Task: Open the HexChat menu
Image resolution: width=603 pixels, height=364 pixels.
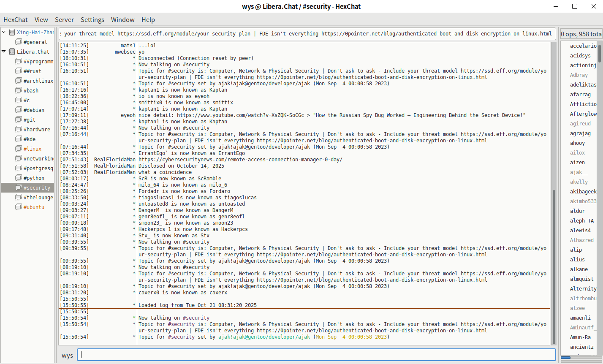Action: (x=16, y=19)
